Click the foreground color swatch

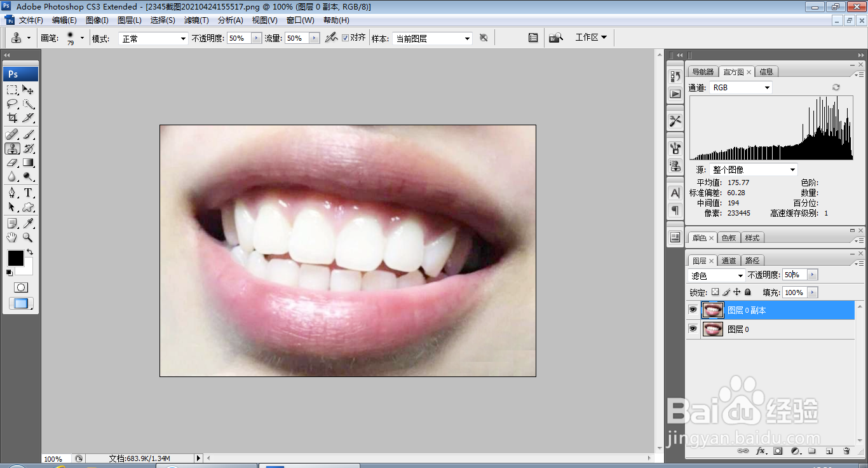click(15, 258)
